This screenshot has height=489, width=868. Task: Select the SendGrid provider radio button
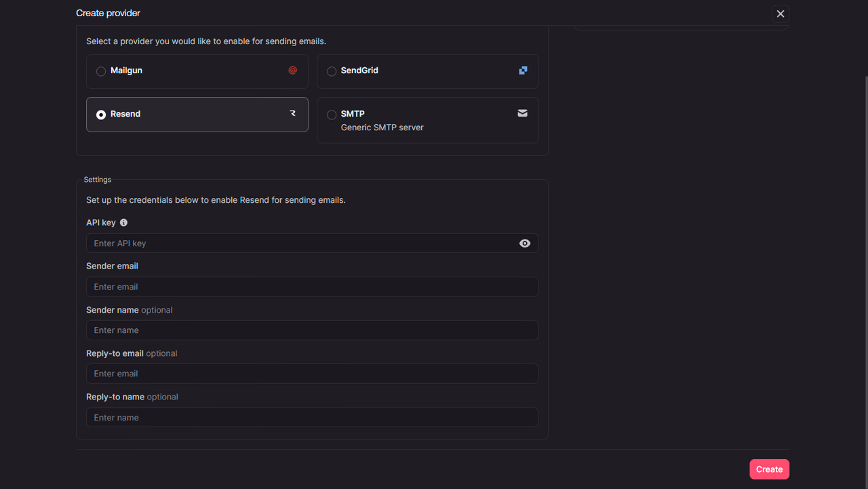332,71
